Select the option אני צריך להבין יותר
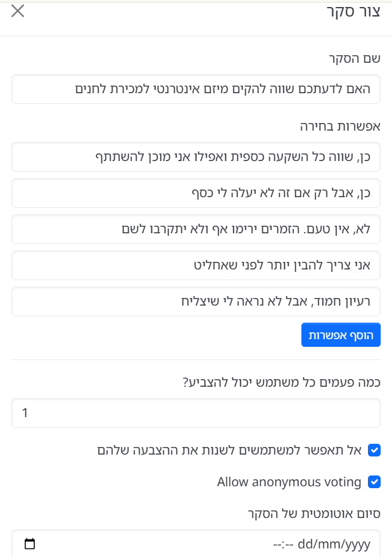Viewport: 392px width, 556px height. click(196, 265)
